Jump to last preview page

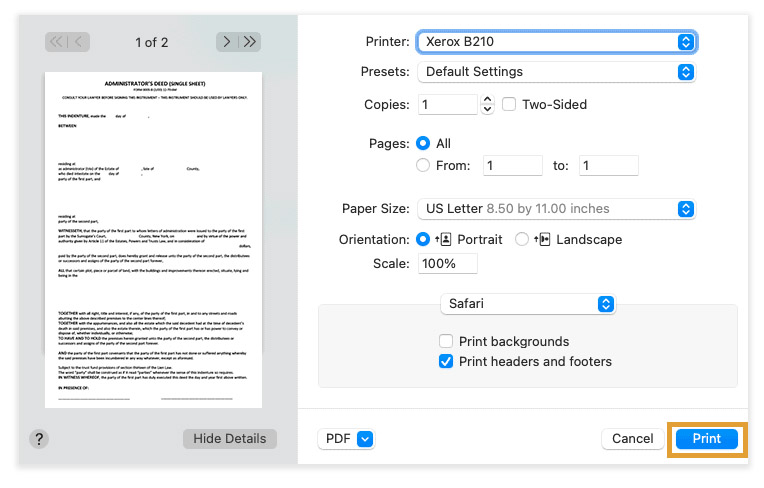[250, 42]
